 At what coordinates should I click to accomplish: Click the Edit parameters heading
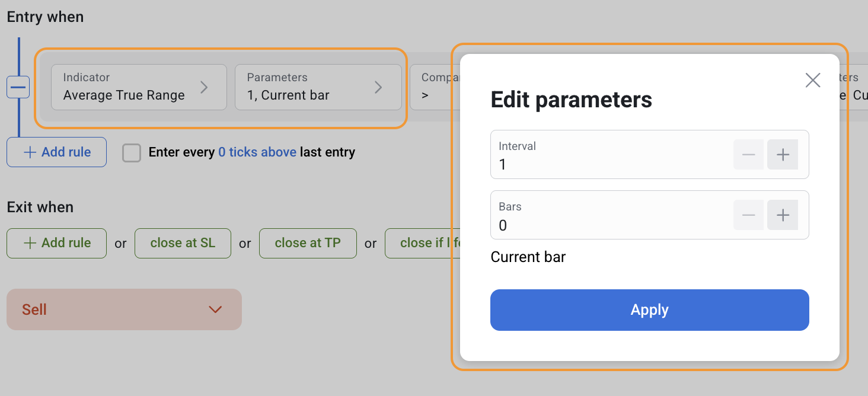pyautogui.click(x=572, y=100)
